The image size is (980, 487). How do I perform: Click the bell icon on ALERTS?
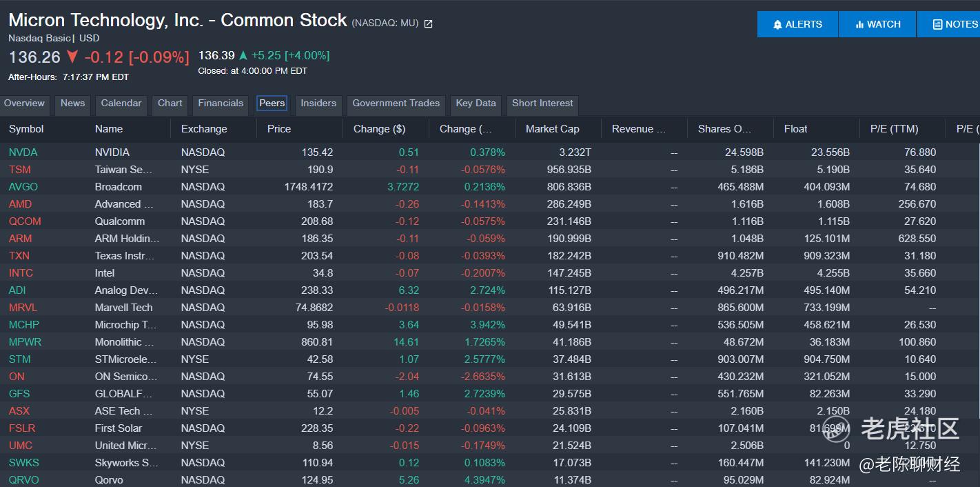coord(778,24)
